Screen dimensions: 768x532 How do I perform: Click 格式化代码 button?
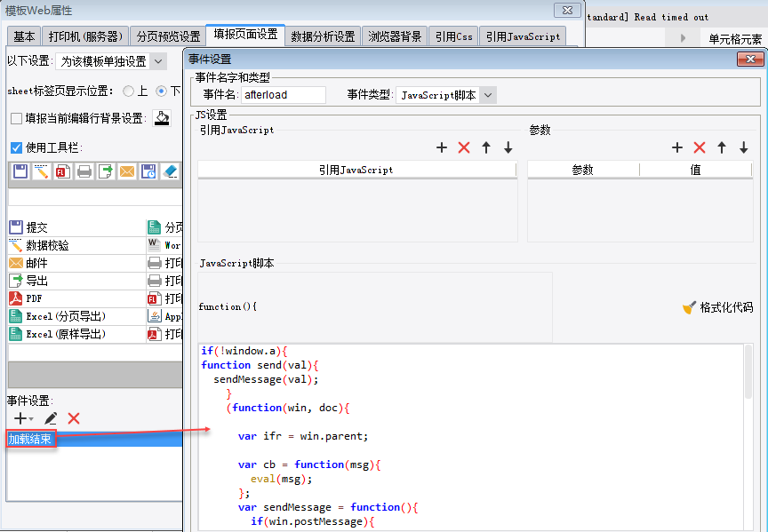tap(717, 307)
